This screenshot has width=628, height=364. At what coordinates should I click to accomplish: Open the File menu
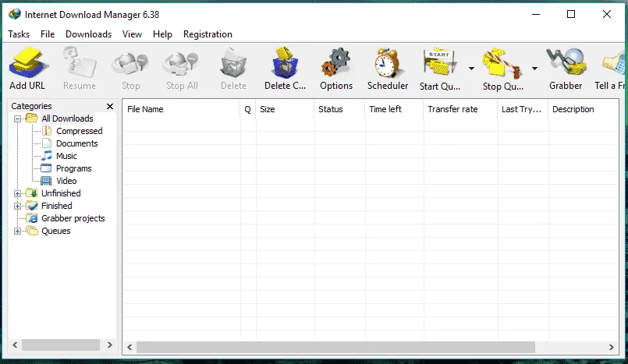pyautogui.click(x=48, y=34)
